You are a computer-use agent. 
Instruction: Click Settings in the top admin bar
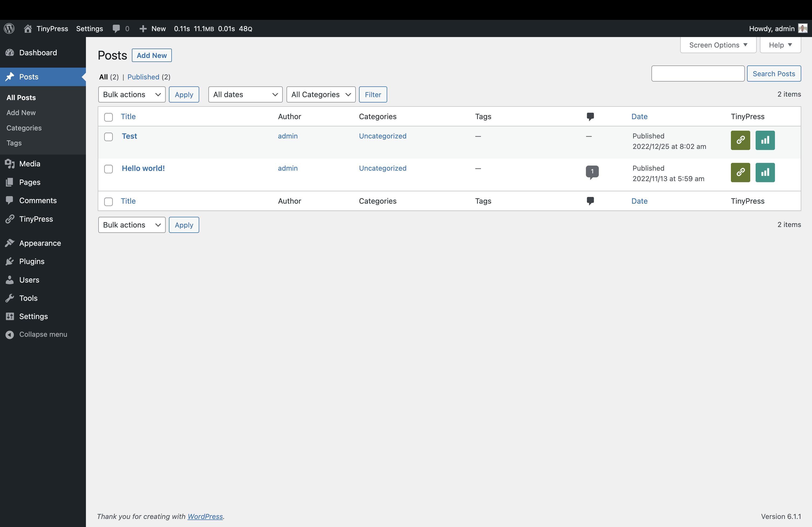pos(89,29)
